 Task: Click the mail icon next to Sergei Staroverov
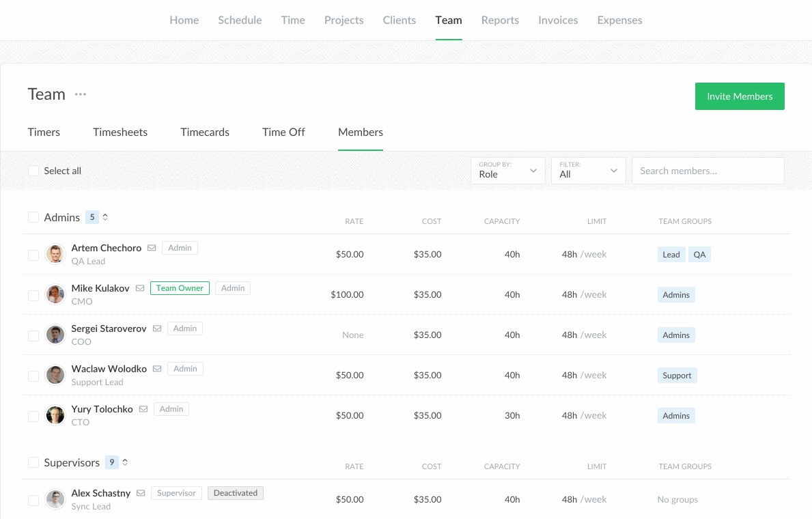pos(157,328)
